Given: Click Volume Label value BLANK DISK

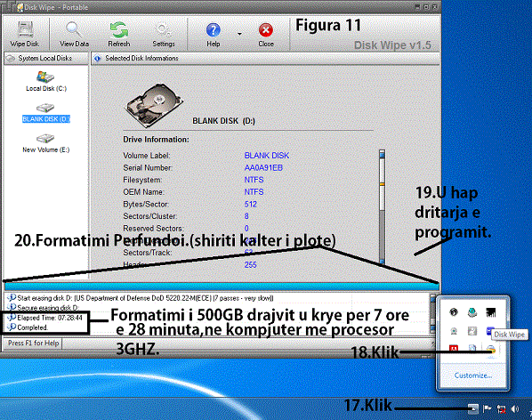Looking at the screenshot, I should click(x=267, y=156).
